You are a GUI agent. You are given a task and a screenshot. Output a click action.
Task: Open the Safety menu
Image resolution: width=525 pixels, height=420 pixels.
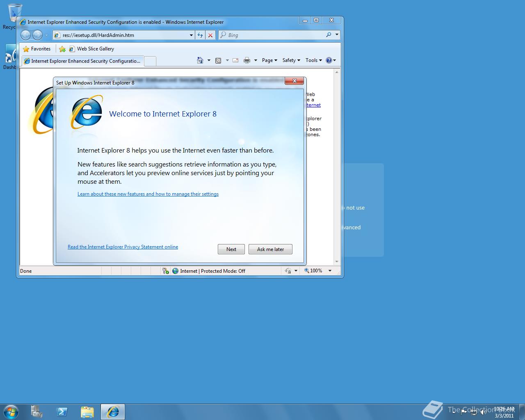click(291, 60)
